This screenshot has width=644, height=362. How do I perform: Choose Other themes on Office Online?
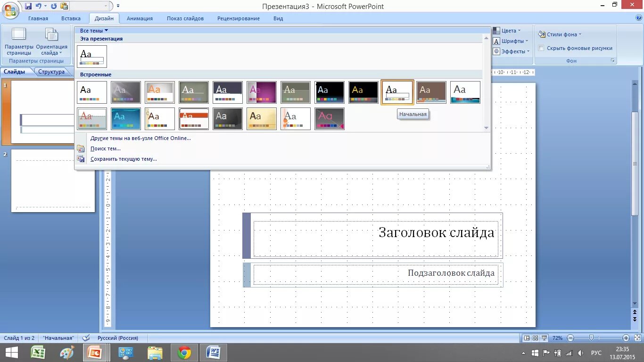[141, 138]
